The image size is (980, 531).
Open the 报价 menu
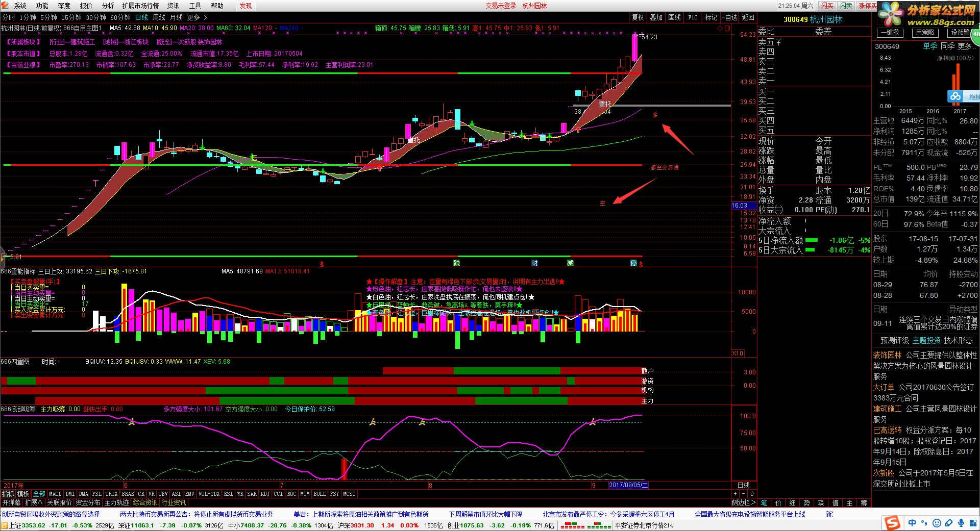[x=86, y=6]
